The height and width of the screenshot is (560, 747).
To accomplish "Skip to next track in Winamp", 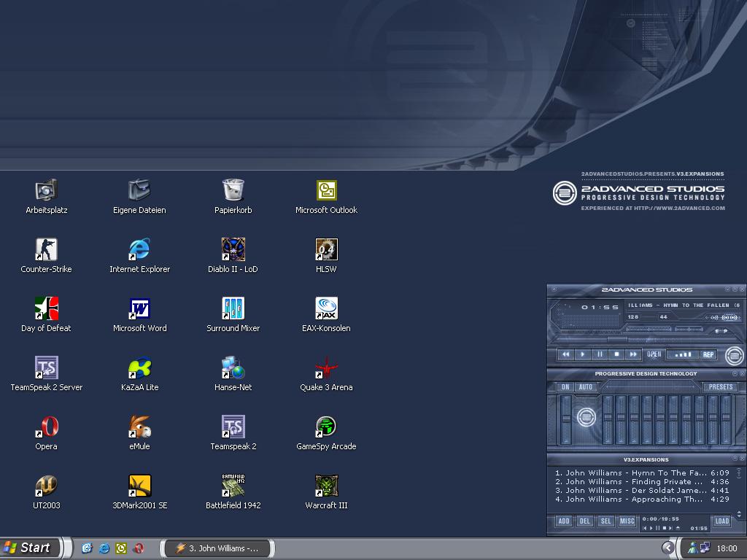I will point(633,354).
